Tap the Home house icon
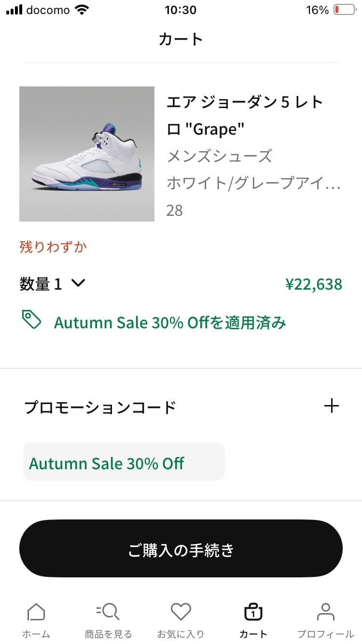This screenshot has height=644, width=362. (x=36, y=612)
